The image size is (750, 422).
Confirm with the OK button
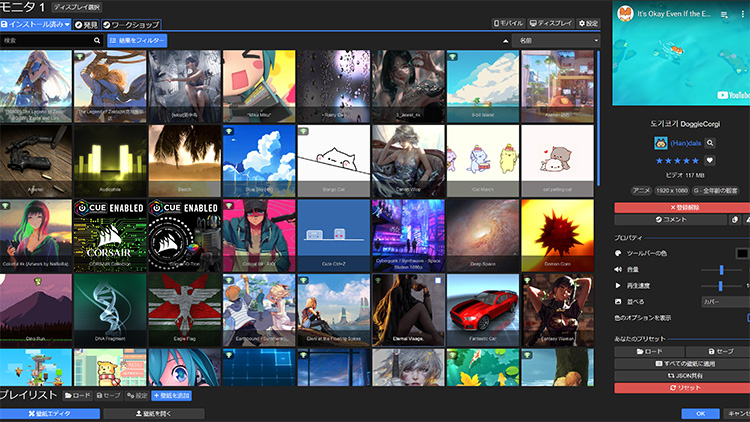pyautogui.click(x=700, y=413)
